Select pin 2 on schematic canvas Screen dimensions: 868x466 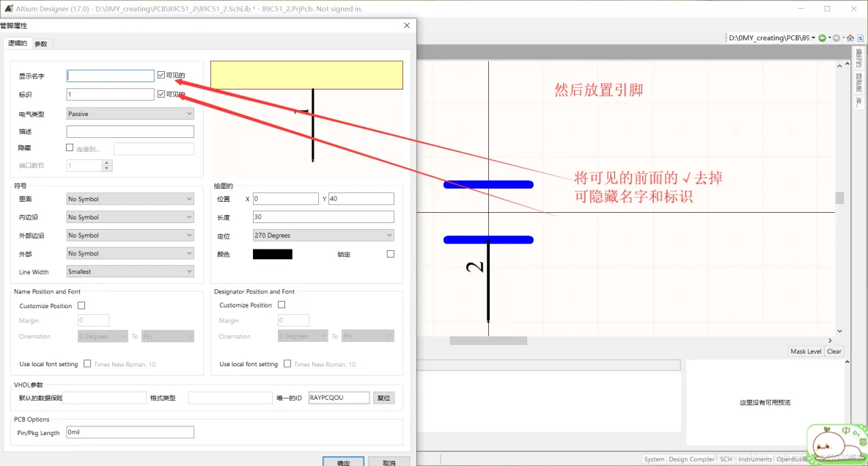tap(488, 280)
